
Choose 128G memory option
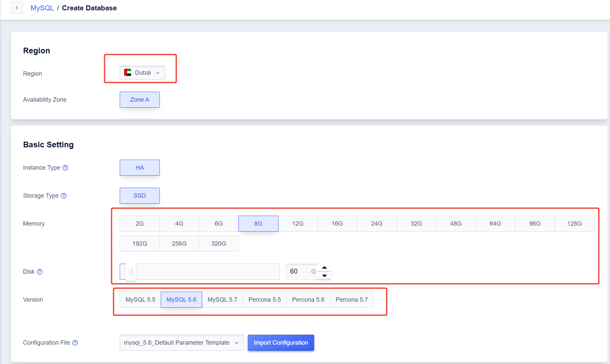tap(575, 224)
